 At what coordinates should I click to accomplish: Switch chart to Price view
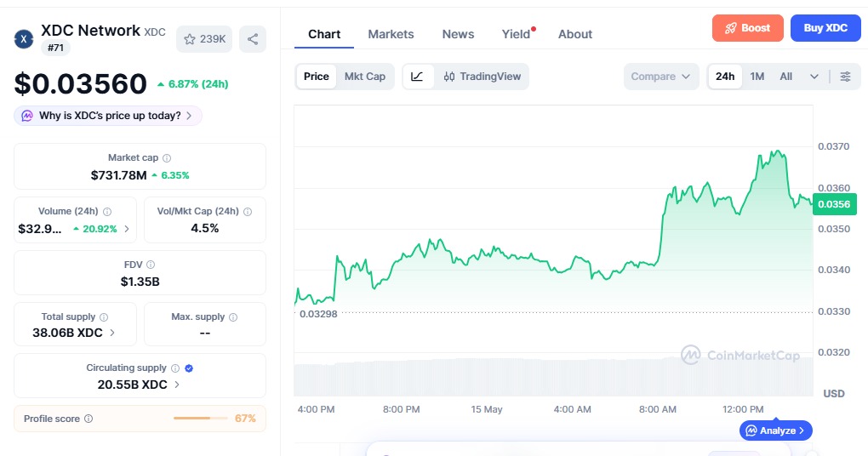(x=316, y=77)
